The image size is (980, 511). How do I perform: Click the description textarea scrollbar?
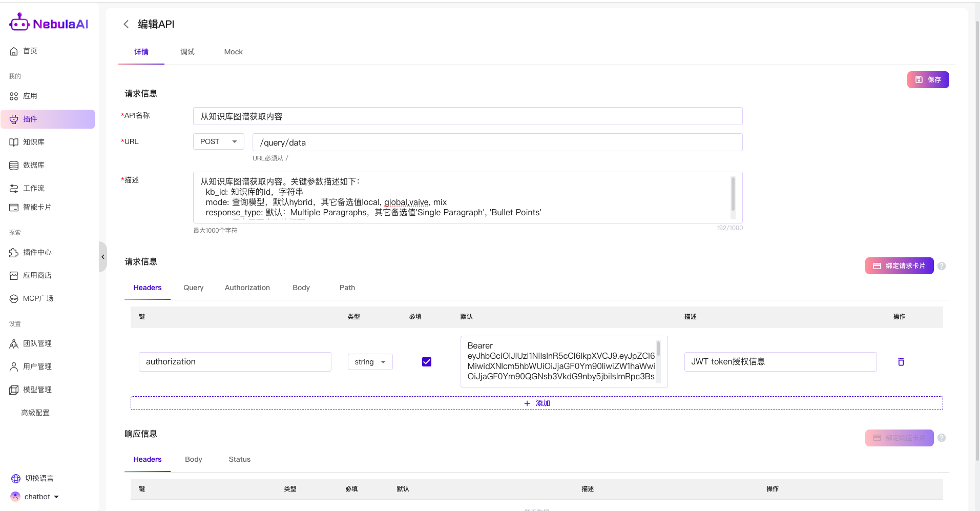coord(733,194)
